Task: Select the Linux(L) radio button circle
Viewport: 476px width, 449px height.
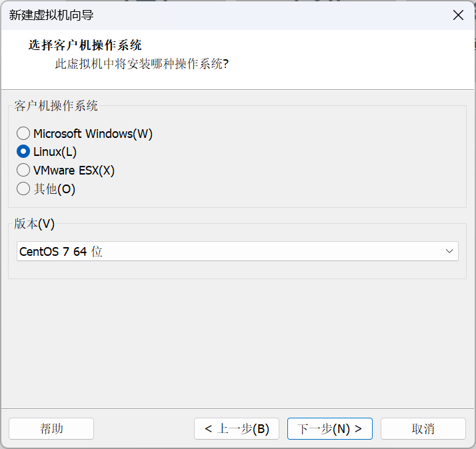Action: click(23, 152)
